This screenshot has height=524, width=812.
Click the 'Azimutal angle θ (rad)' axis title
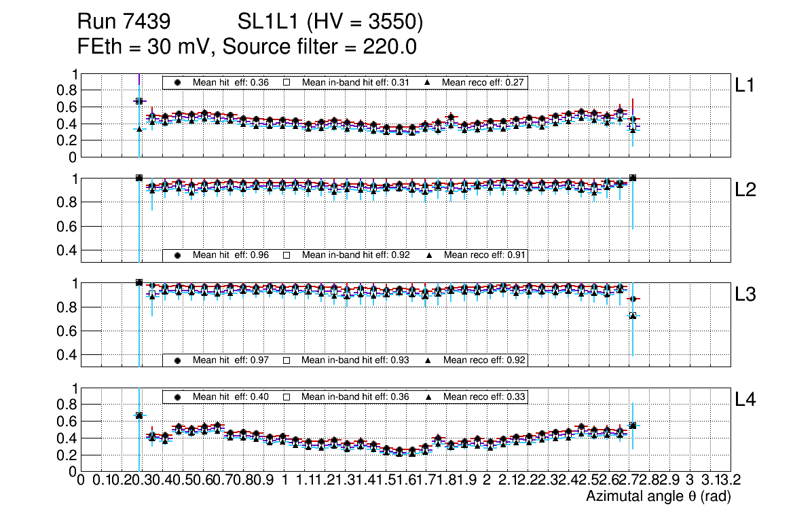point(658,497)
